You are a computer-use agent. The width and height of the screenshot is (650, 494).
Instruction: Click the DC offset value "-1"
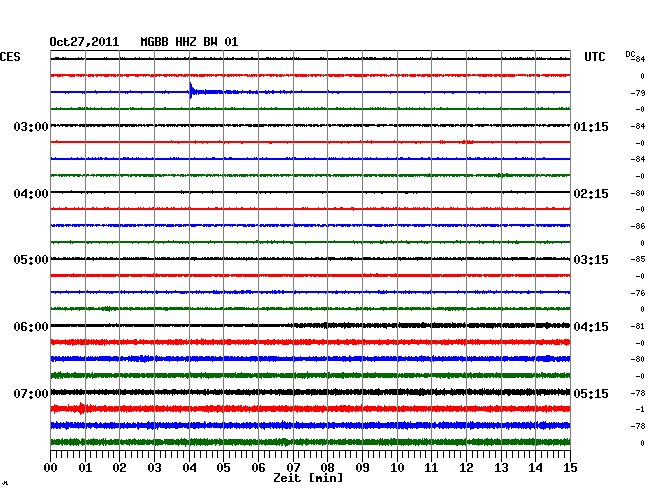pyautogui.click(x=640, y=409)
